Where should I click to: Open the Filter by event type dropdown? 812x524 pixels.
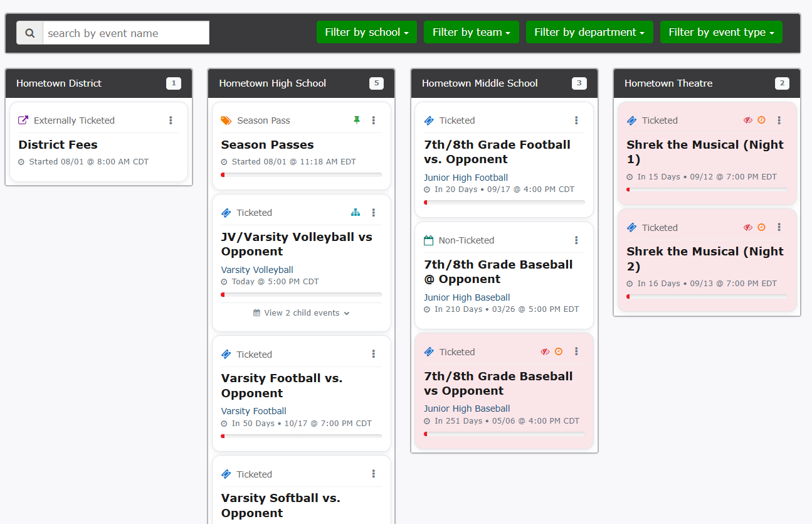[x=720, y=33]
